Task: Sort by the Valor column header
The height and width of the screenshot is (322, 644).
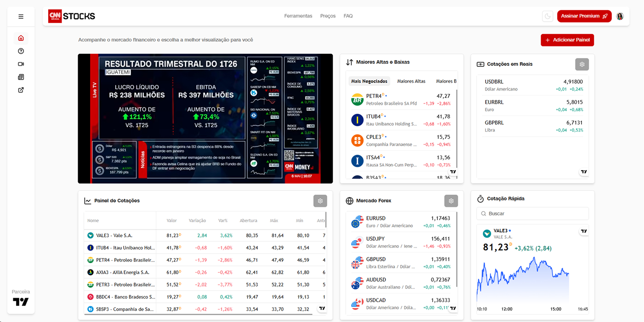Action: click(x=172, y=221)
